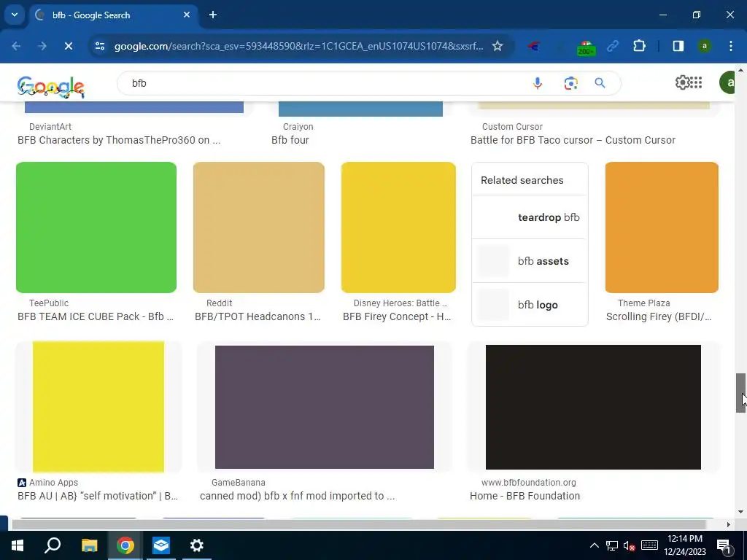Open a new browser tab
Viewport: 747px width, 560px height.
(213, 15)
